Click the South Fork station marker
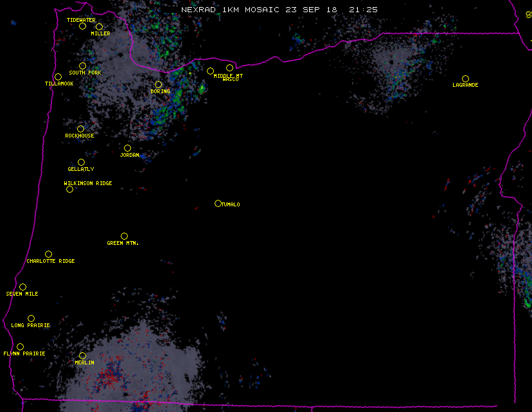Screen dimensions: 532x412 [82, 66]
